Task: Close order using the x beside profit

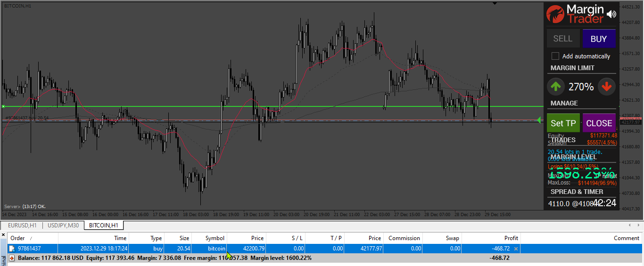Action: (516, 249)
